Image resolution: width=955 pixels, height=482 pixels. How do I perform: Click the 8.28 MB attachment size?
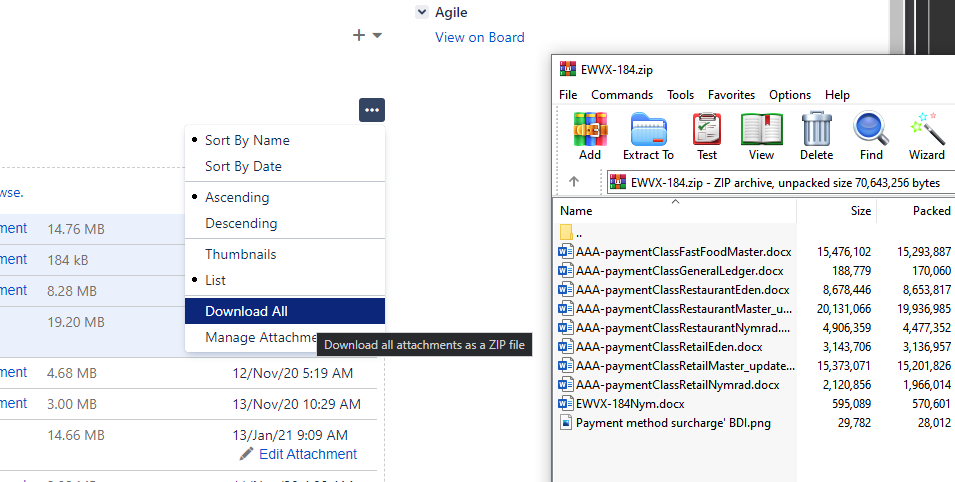pos(72,291)
